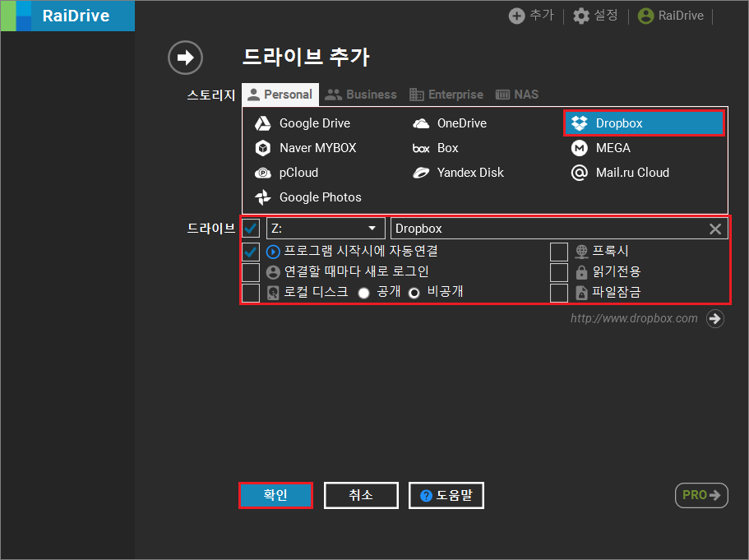Select the Mail.ru Cloud label
The image size is (749, 560).
[x=632, y=173]
